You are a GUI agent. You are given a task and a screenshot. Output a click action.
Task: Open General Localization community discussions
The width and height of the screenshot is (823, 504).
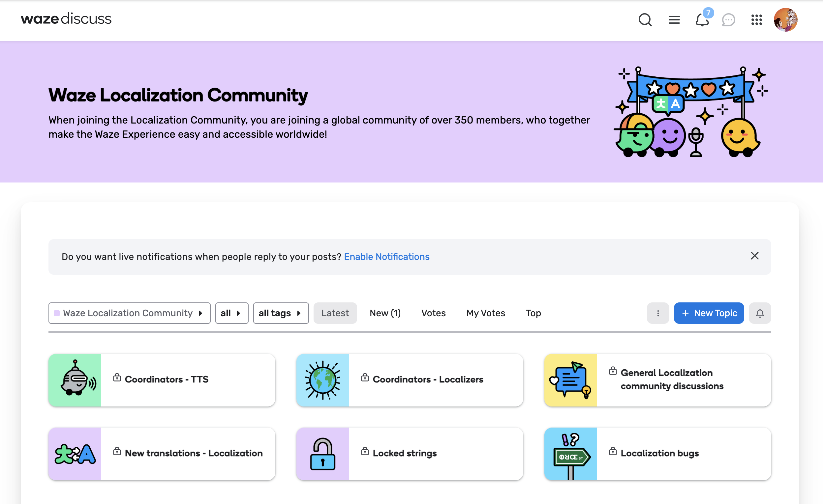(672, 379)
